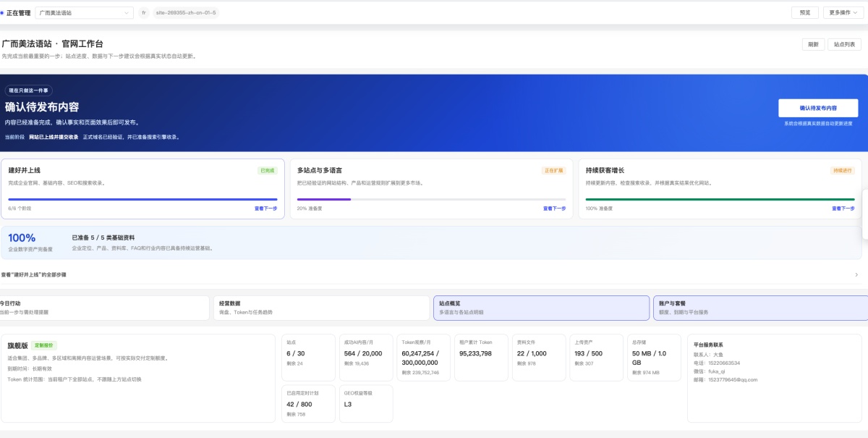This screenshot has width=868, height=438.
Task: Click the 电话 15220663534 text
Action: (717, 363)
